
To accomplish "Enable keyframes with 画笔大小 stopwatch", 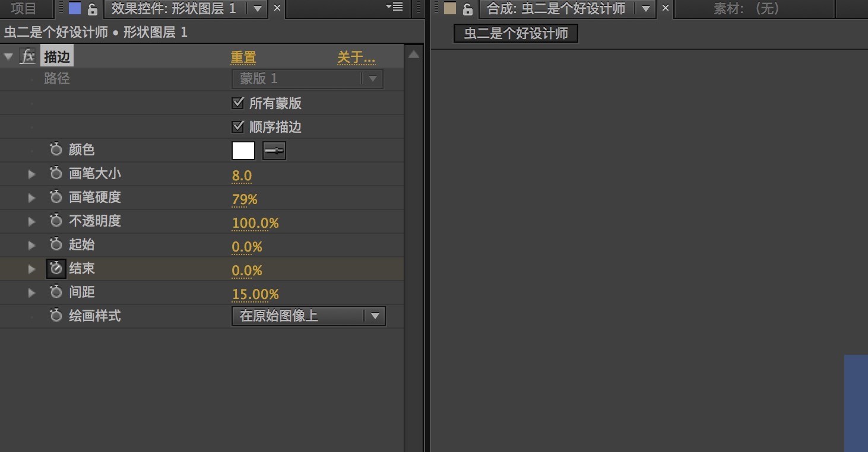I will (x=56, y=173).
